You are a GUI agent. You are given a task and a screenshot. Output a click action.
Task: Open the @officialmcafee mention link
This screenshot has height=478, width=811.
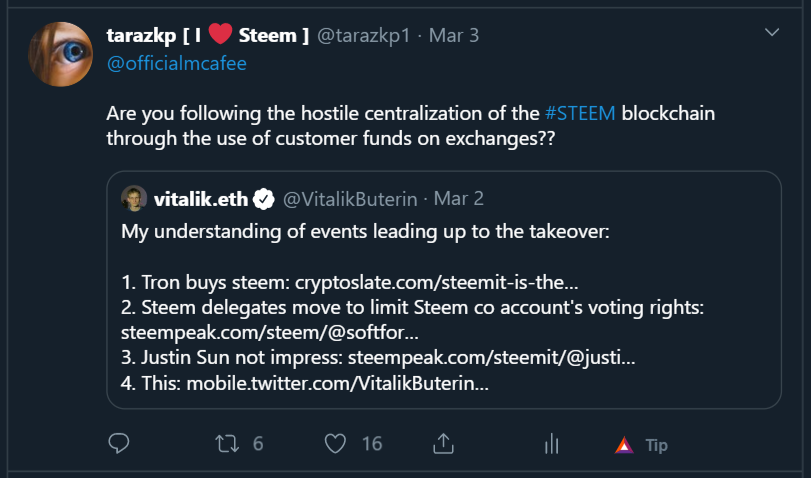177,63
